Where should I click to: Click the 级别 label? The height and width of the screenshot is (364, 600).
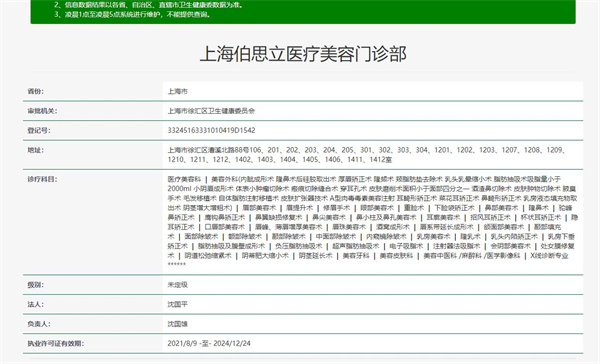coord(35,285)
